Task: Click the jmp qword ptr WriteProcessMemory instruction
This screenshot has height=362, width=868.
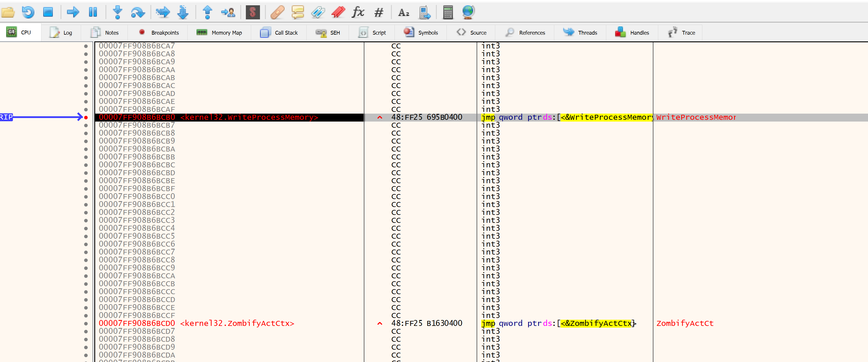Action: click(567, 117)
